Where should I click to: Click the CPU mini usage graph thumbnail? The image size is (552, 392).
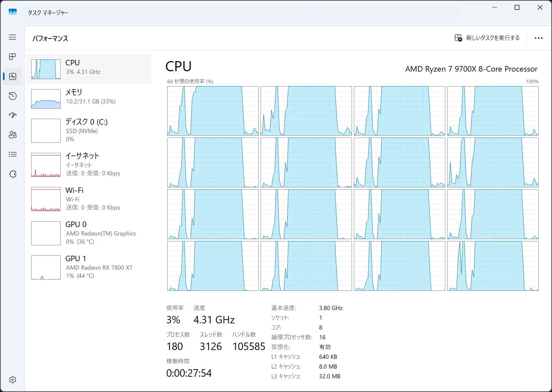click(x=46, y=69)
